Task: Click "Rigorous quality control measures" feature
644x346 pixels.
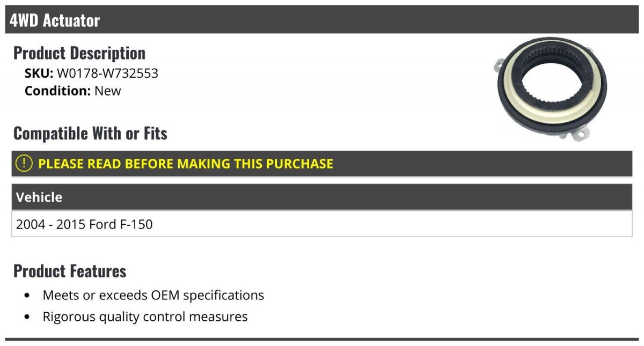Action: click(x=145, y=316)
